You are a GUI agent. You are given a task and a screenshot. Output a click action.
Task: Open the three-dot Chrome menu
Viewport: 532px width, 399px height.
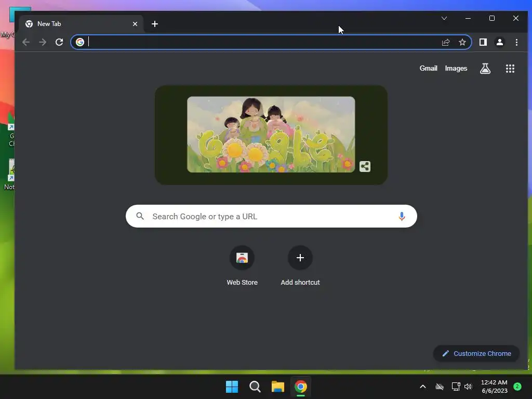pyautogui.click(x=516, y=42)
